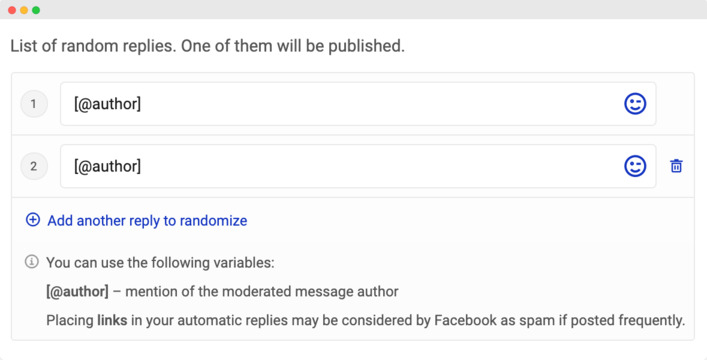Click the Facebook spam warning sentence
Screen dimensions: 707x360
(x=366, y=321)
